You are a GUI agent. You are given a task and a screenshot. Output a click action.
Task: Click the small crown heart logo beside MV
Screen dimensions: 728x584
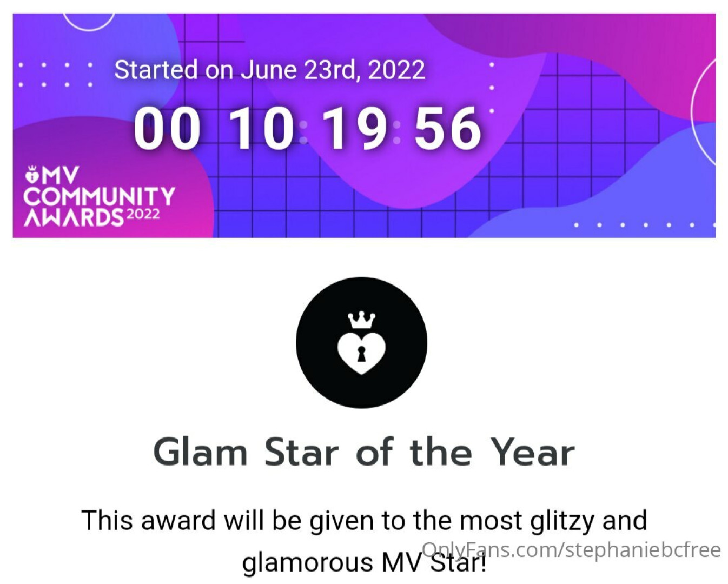[x=32, y=175]
